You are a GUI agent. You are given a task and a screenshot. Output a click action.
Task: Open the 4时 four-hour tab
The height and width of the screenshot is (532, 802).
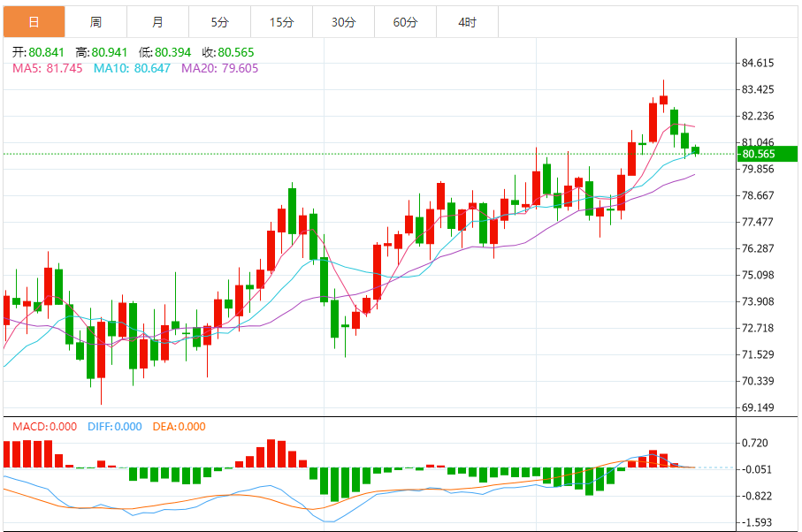point(467,22)
